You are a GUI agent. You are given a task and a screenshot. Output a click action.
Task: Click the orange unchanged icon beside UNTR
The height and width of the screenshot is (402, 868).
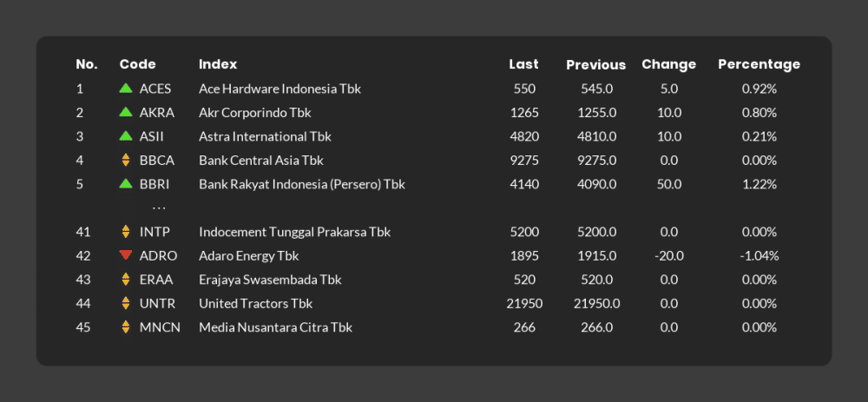(126, 303)
